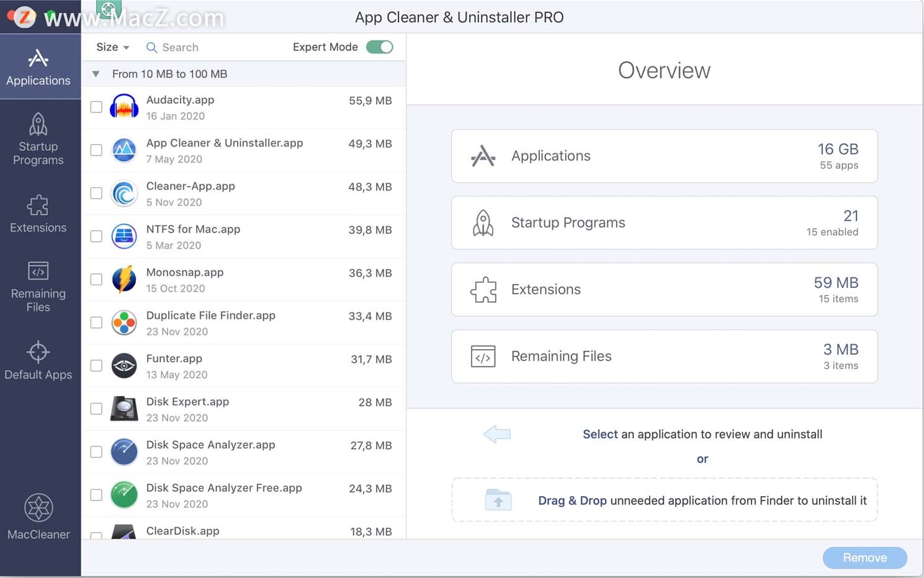Image resolution: width=924 pixels, height=578 pixels.
Task: Click the 28 MB size value
Action: [375, 402]
